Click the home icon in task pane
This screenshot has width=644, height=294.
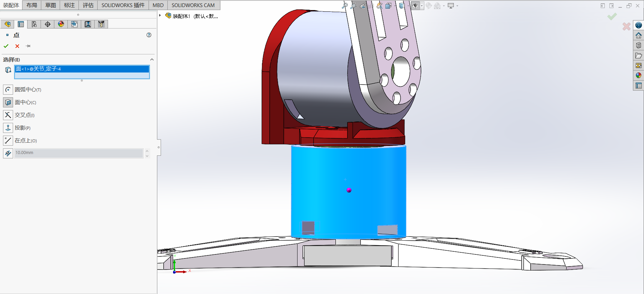point(639,35)
